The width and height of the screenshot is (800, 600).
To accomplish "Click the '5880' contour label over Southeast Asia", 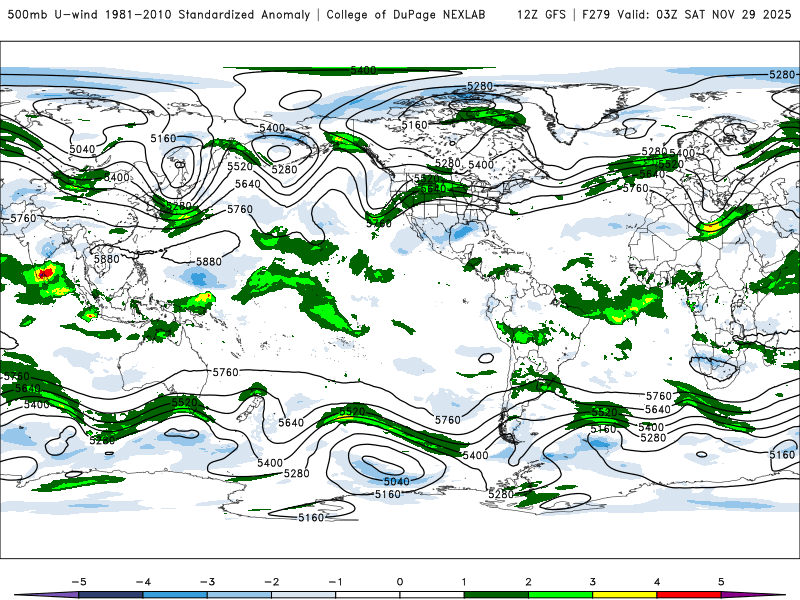I will pos(107,259).
